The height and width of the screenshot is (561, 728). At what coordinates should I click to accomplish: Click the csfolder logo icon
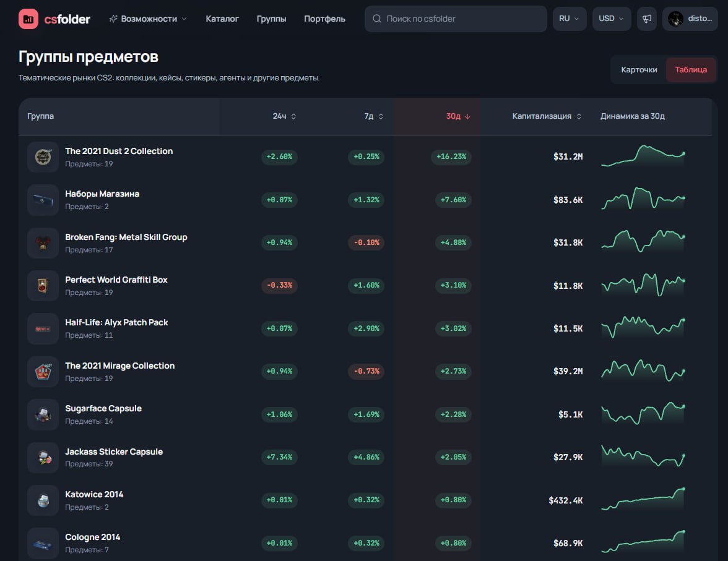click(28, 19)
